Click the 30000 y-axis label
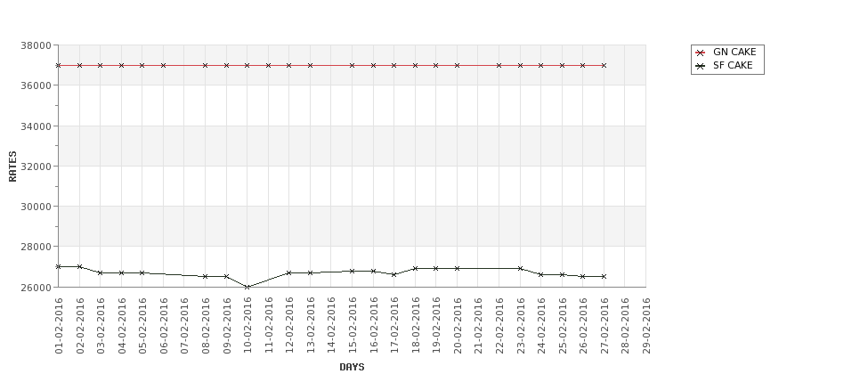868x382 pixels. click(36, 207)
